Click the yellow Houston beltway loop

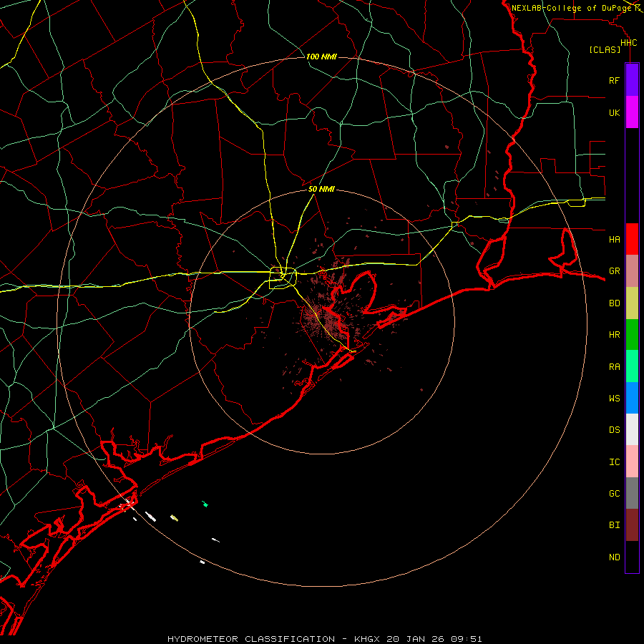point(283,278)
